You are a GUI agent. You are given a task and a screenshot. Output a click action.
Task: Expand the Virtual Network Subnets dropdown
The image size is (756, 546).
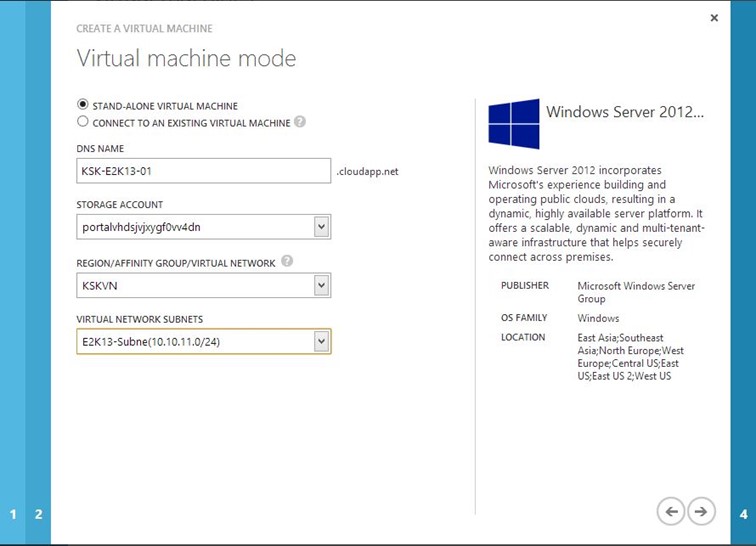(321, 341)
